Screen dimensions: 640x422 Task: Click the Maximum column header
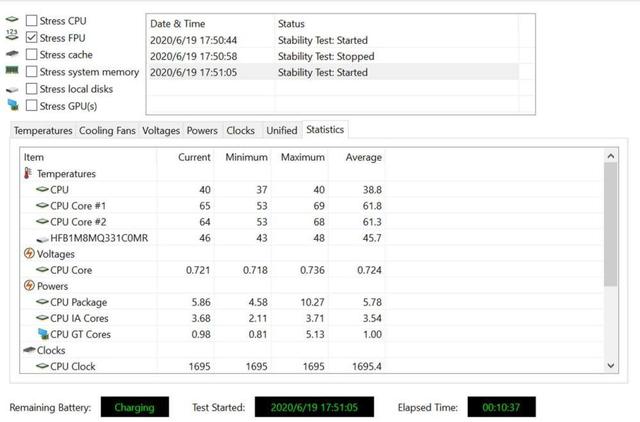point(303,157)
